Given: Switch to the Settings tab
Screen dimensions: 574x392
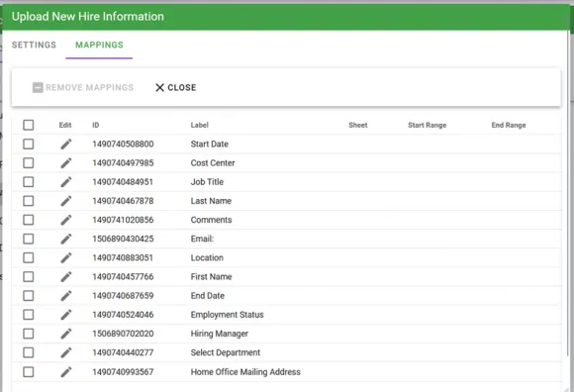Looking at the screenshot, I should [34, 45].
